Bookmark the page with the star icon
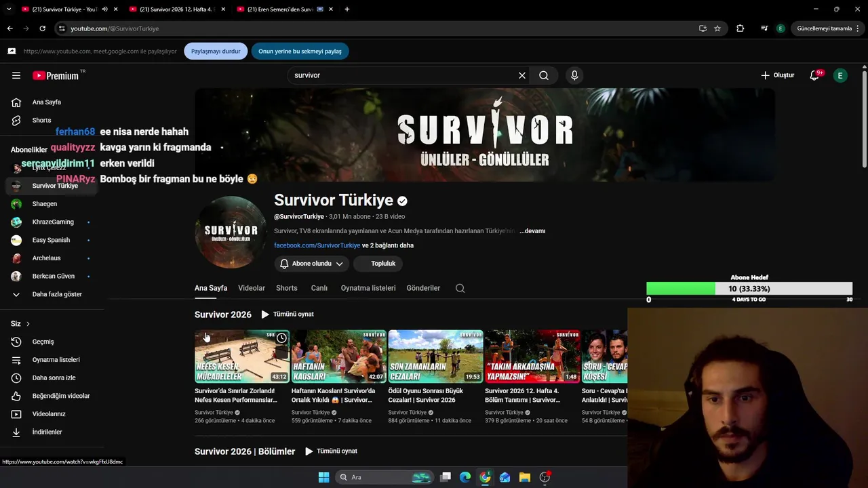This screenshot has width=868, height=488. pyautogui.click(x=717, y=28)
